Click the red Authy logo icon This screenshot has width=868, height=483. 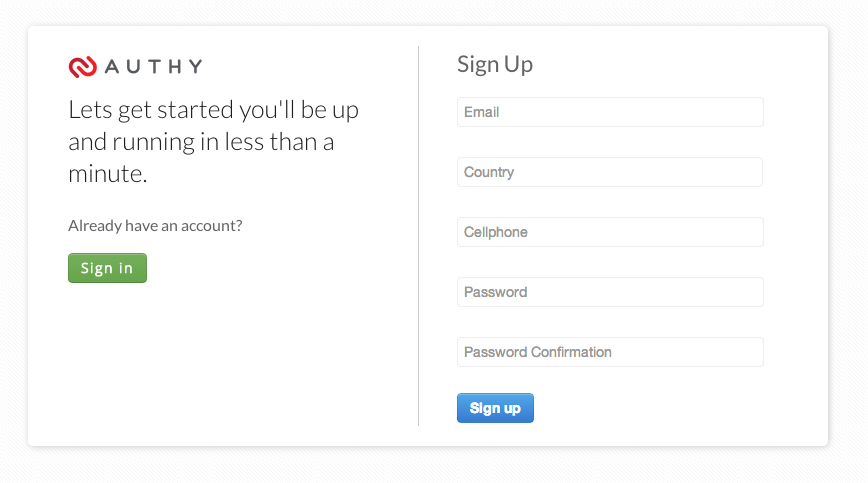82,67
